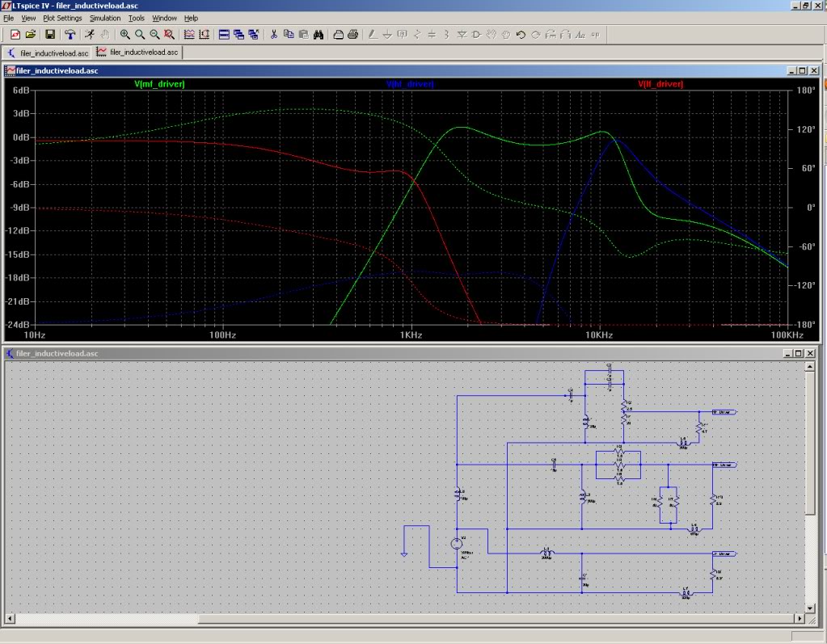Select the Capacitor component tool
Screen dimensions: 827x644
tap(432, 35)
